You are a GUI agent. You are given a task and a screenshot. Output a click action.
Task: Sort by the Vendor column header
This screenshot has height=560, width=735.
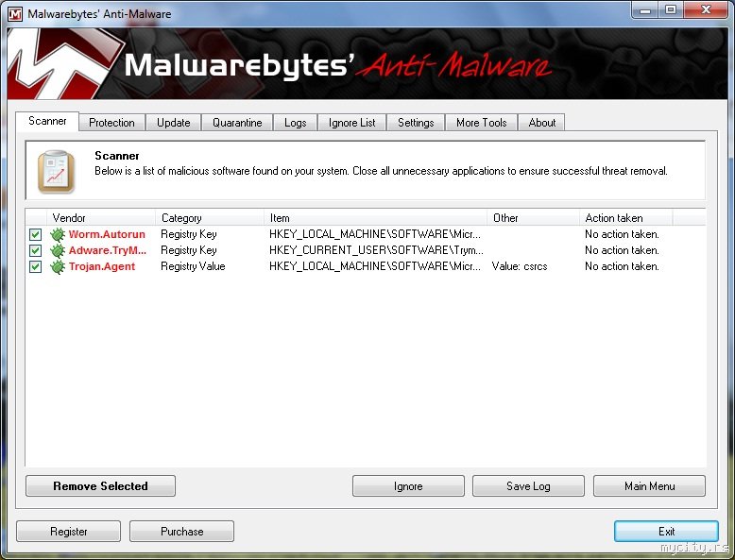click(101, 218)
